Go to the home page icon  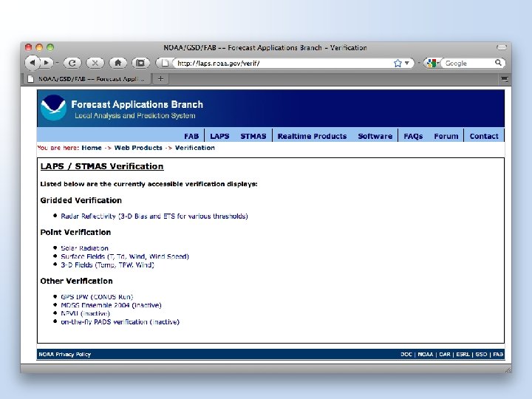pyautogui.click(x=117, y=63)
